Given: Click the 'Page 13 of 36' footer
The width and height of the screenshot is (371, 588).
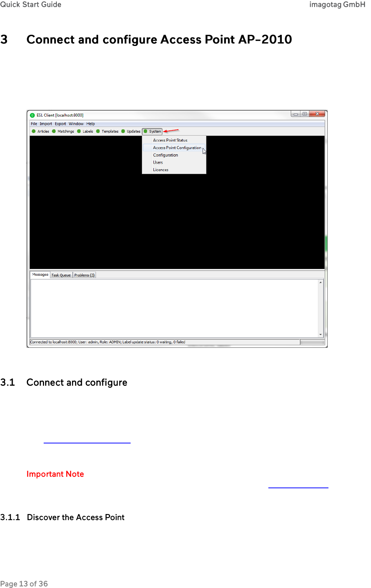Looking at the screenshot, I should [24, 584].
